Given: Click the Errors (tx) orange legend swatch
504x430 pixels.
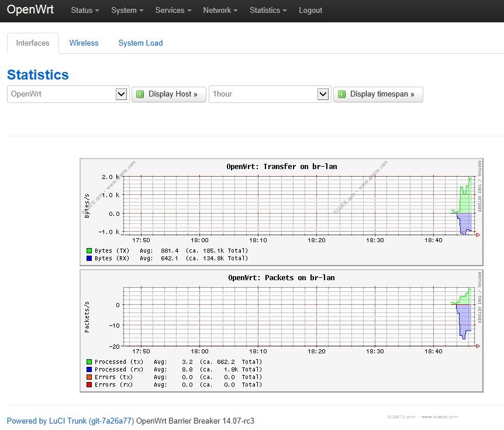Looking at the screenshot, I should (89, 377).
